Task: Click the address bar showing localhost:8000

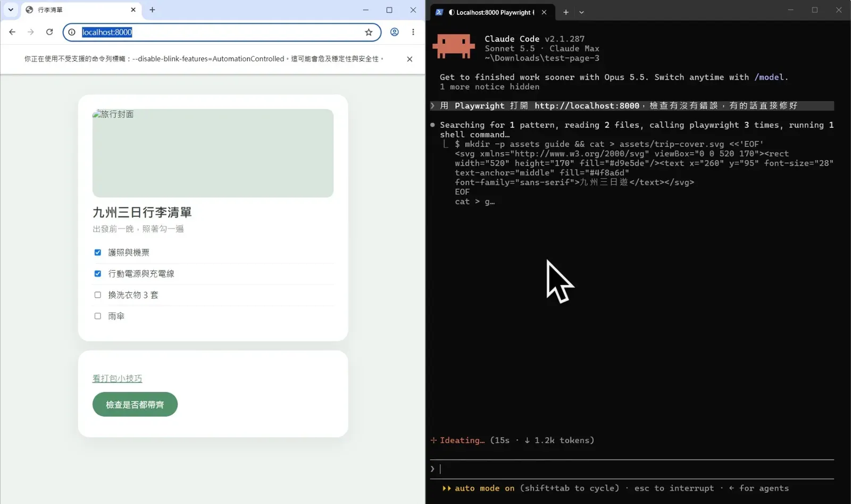Action: 221,32
